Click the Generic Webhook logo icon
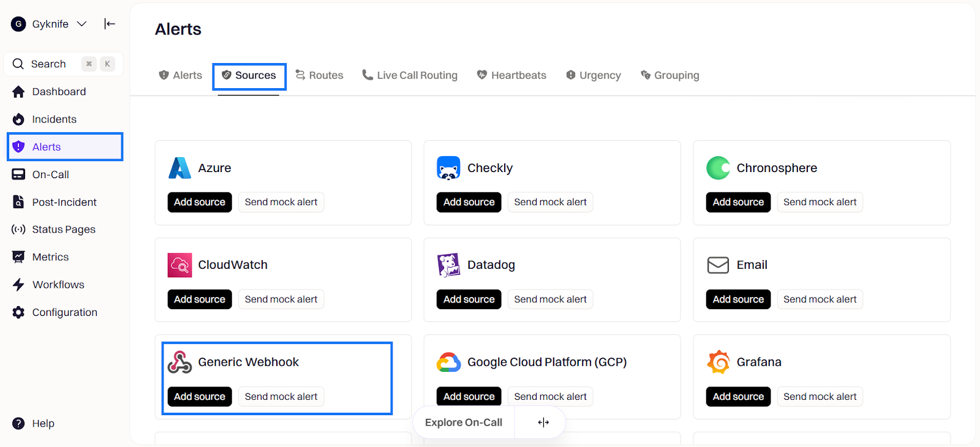The height and width of the screenshot is (447, 980). click(x=179, y=362)
